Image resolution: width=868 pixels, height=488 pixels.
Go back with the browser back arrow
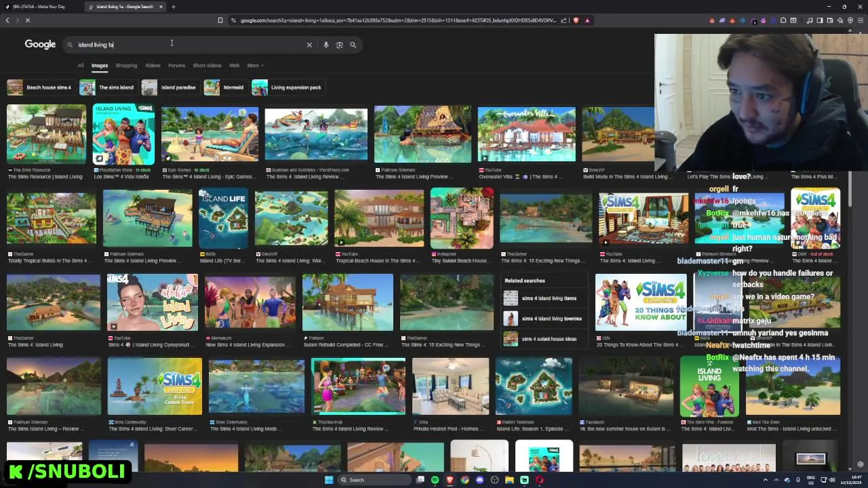pyautogui.click(x=7, y=20)
